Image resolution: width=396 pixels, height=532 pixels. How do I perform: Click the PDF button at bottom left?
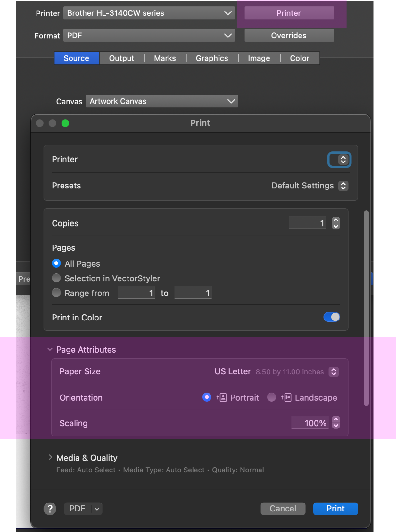tap(78, 509)
